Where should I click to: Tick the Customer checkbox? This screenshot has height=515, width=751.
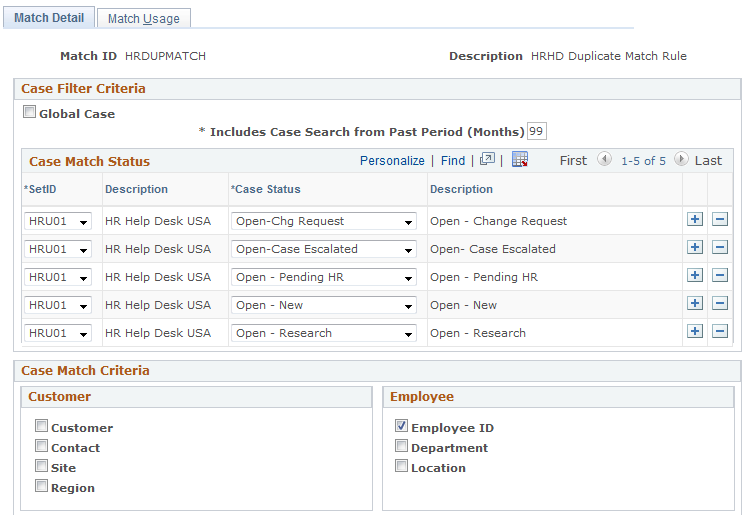click(x=41, y=425)
